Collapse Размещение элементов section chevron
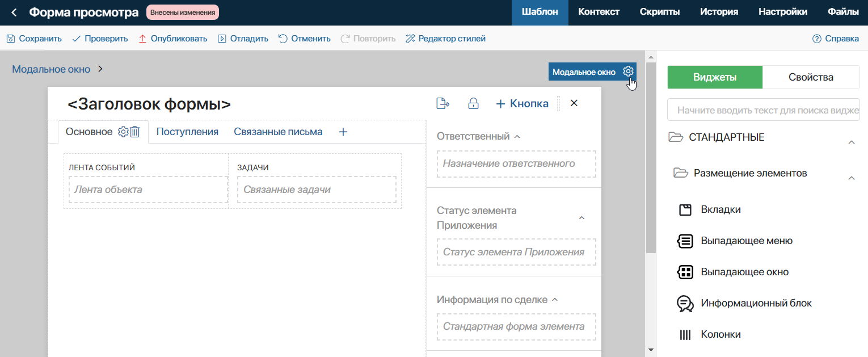This screenshot has height=357, width=868. (x=852, y=178)
